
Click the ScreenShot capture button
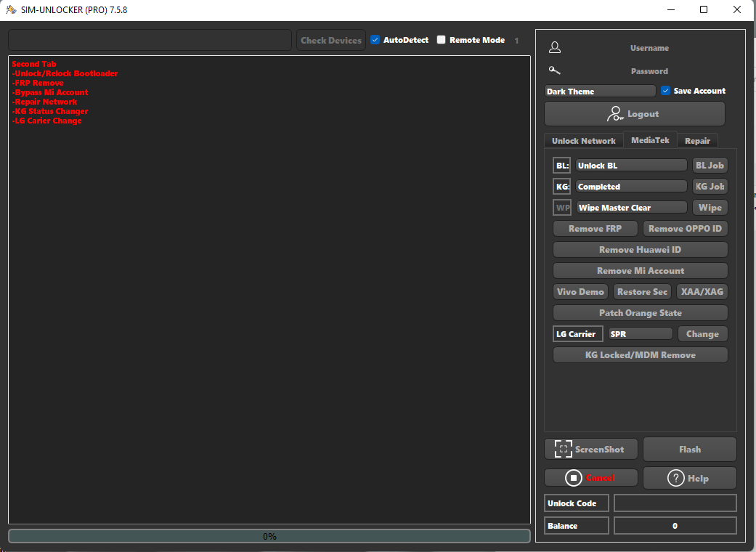click(x=591, y=449)
